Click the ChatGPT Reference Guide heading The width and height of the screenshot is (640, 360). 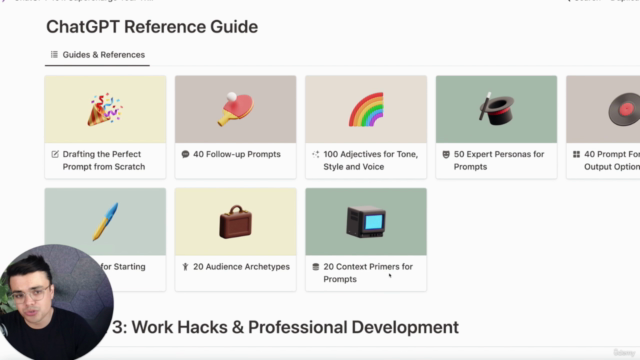pyautogui.click(x=152, y=27)
